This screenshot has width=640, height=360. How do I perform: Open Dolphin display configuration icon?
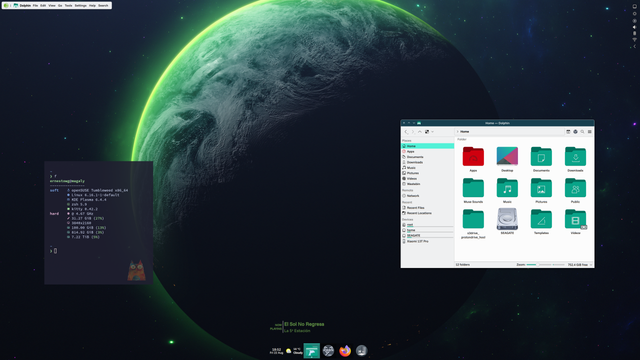[575, 132]
